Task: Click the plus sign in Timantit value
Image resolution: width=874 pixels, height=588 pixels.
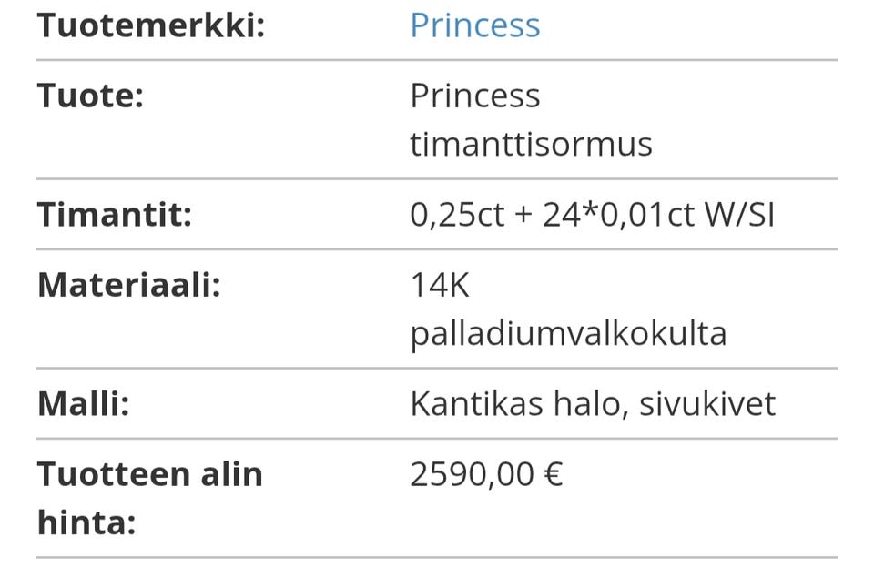Action: (x=522, y=216)
